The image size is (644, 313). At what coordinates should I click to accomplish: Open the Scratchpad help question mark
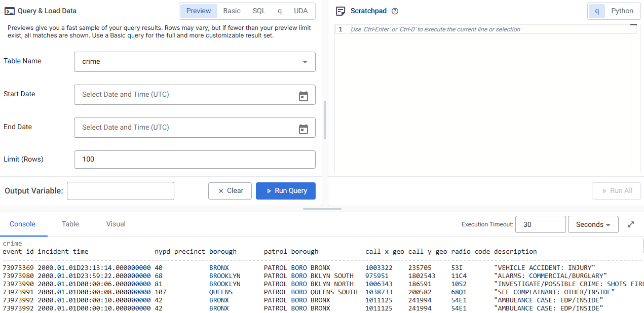pos(394,11)
